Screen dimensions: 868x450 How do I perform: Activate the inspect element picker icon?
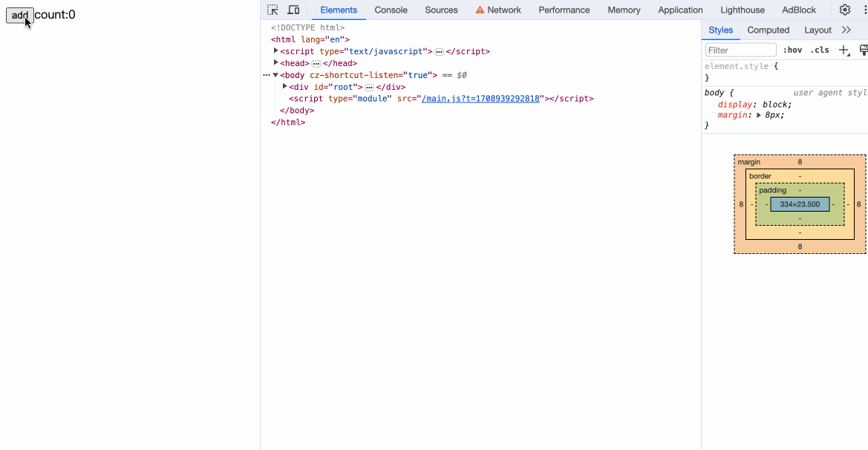pos(273,10)
